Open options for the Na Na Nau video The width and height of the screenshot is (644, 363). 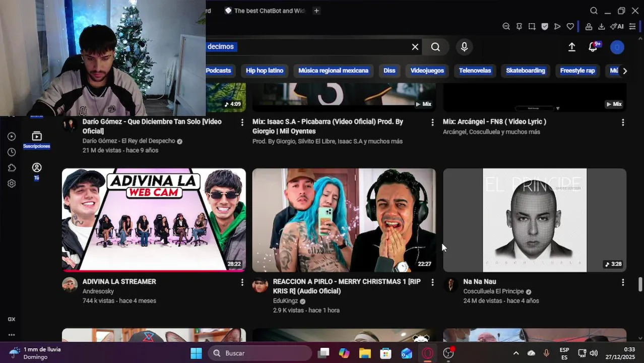pyautogui.click(x=623, y=282)
